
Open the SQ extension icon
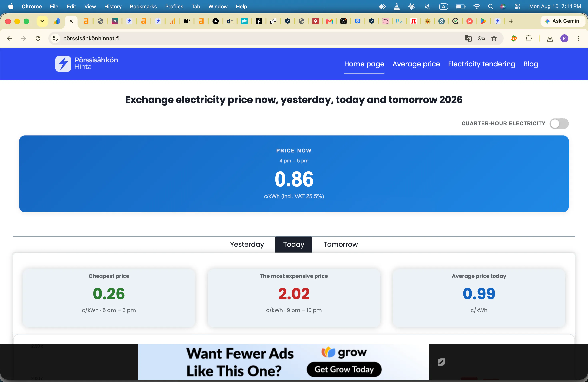[514, 39]
